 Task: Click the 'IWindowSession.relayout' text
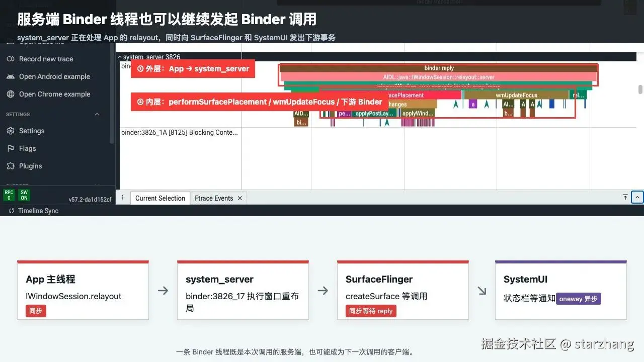click(x=73, y=296)
